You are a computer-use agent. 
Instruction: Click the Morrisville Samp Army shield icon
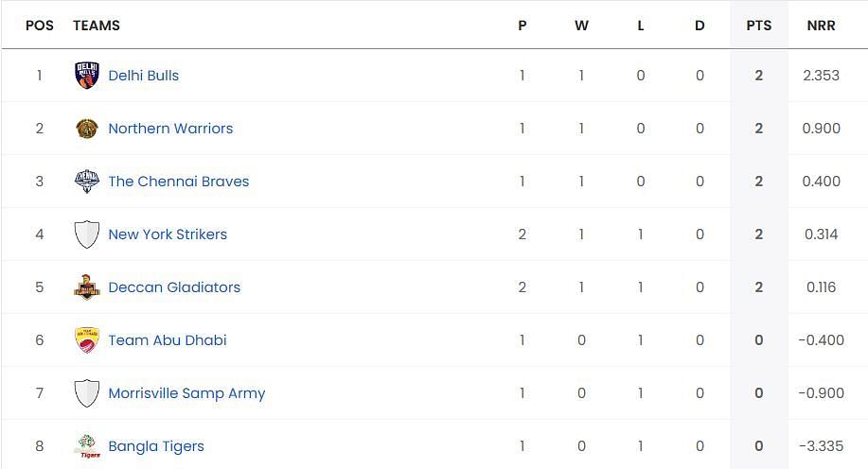pos(87,393)
